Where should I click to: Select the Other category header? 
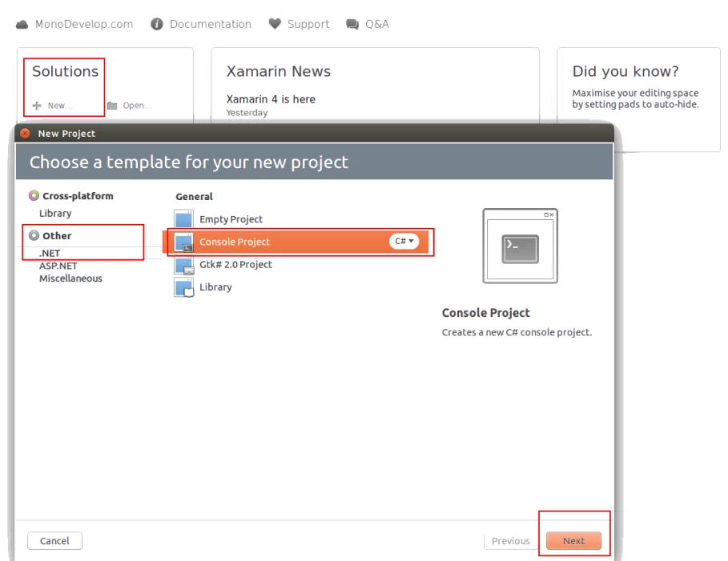pyautogui.click(x=57, y=236)
